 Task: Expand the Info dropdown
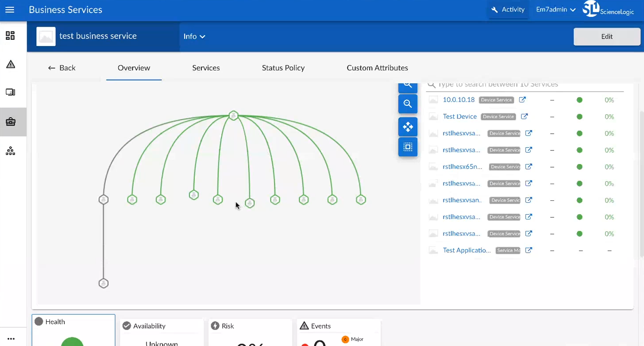[x=194, y=37]
